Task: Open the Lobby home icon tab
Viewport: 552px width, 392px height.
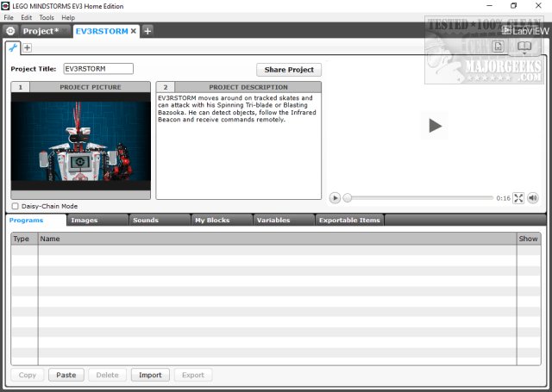Action: tap(10, 31)
